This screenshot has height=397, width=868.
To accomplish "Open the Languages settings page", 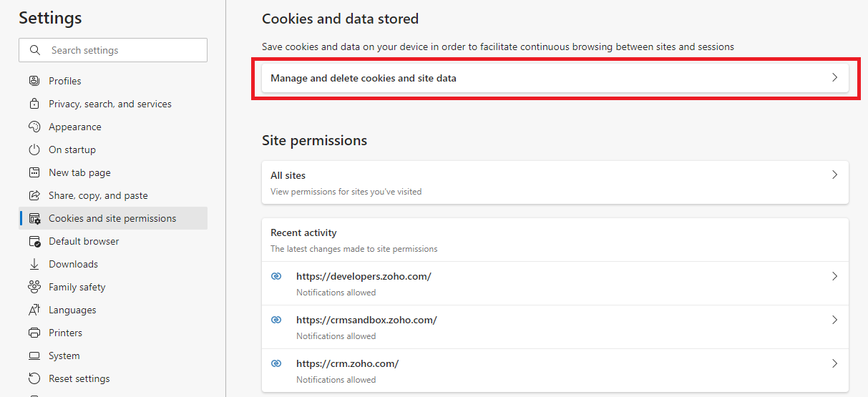I will (72, 310).
